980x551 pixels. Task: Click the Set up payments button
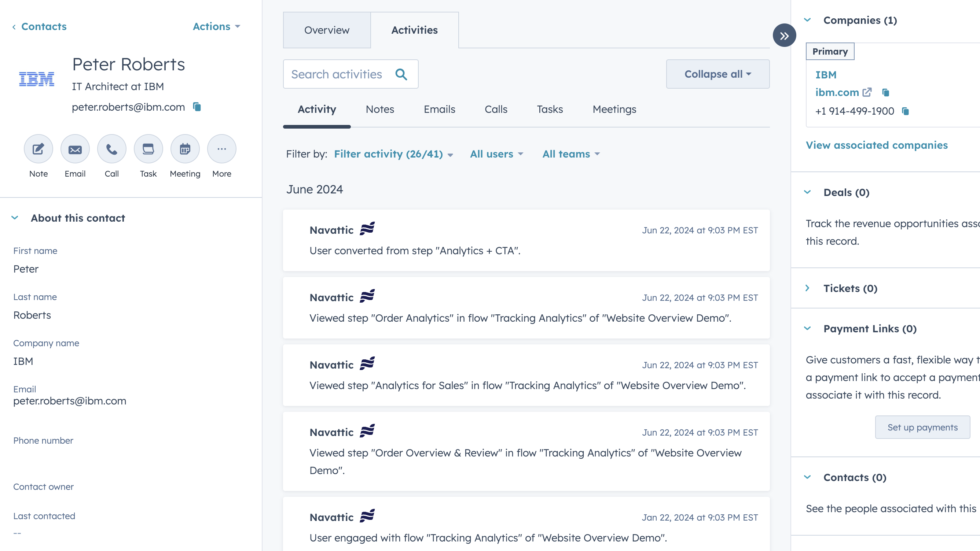(x=922, y=428)
